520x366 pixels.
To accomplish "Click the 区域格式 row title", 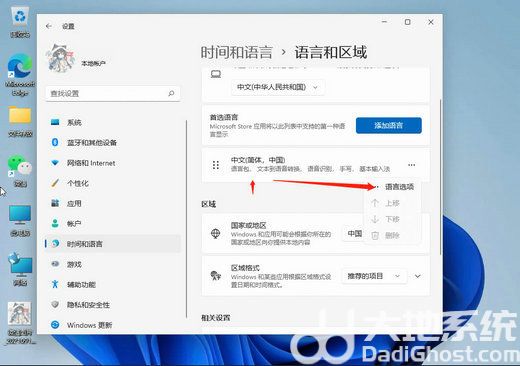I will click(245, 268).
